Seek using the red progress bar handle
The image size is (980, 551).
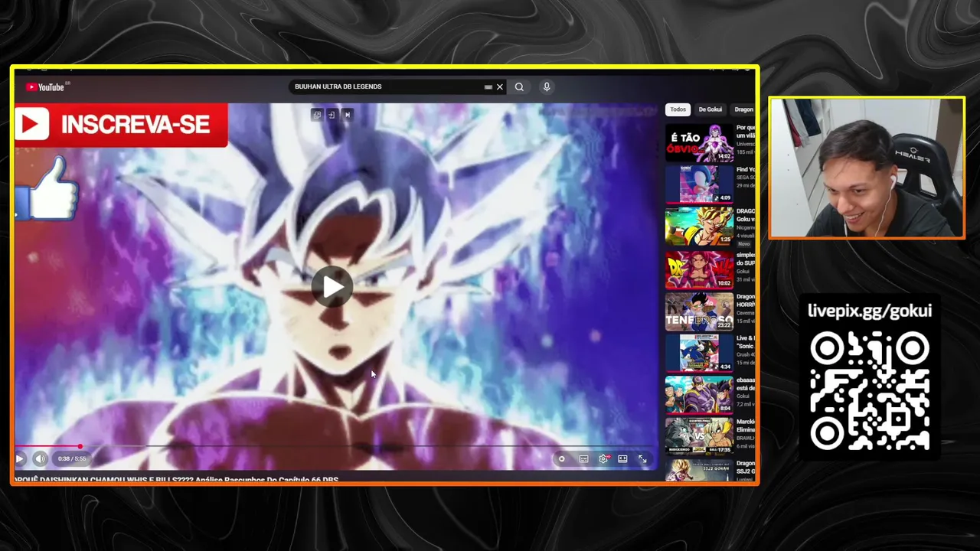(x=80, y=446)
